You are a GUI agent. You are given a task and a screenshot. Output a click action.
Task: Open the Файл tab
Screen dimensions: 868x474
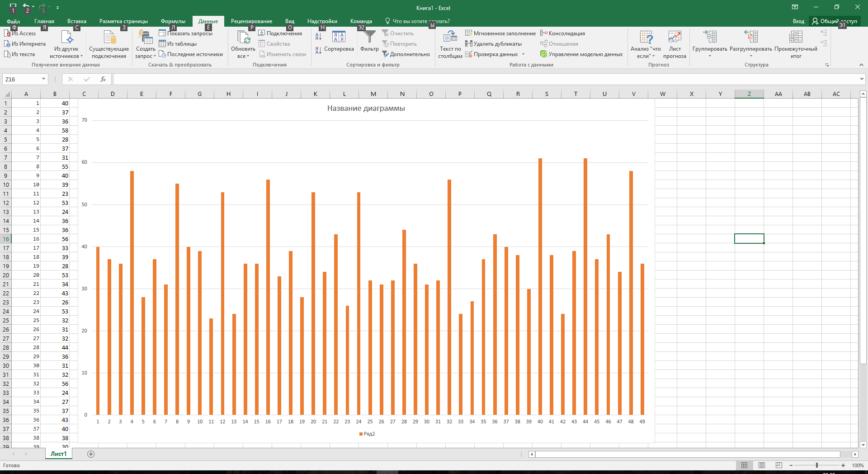pyautogui.click(x=13, y=21)
